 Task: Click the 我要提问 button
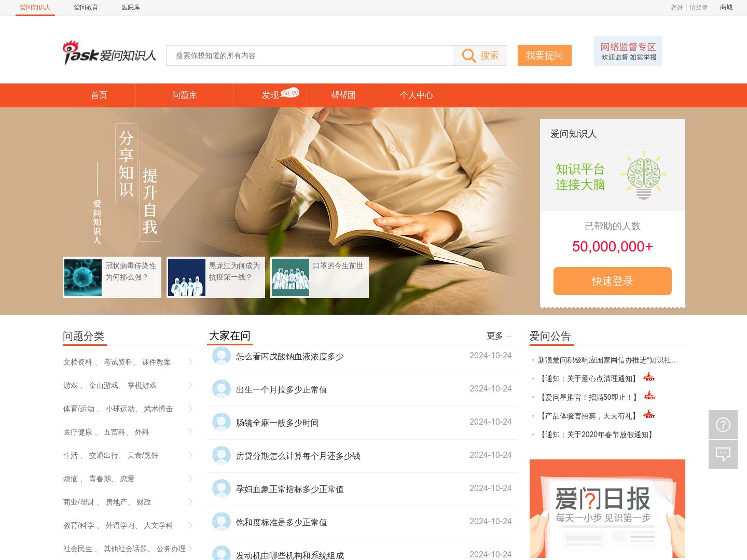[x=545, y=55]
